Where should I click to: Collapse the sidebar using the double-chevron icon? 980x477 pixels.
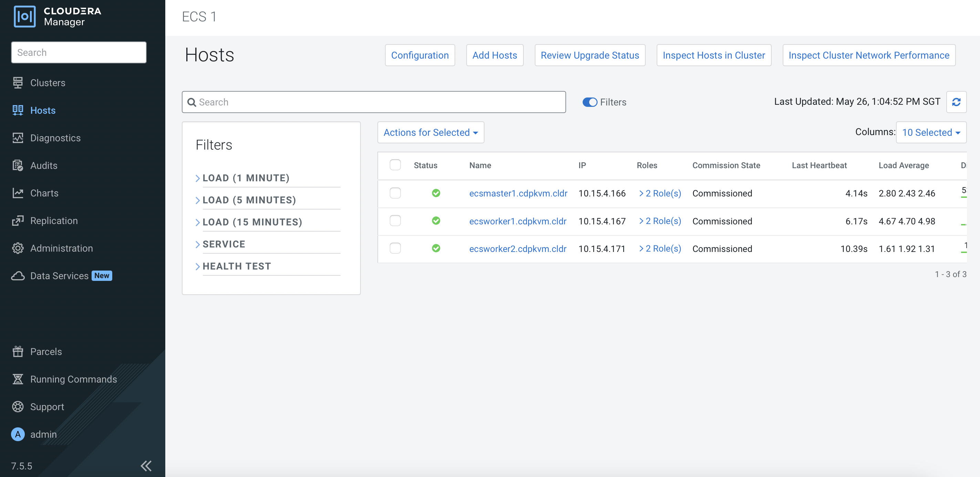(146, 466)
